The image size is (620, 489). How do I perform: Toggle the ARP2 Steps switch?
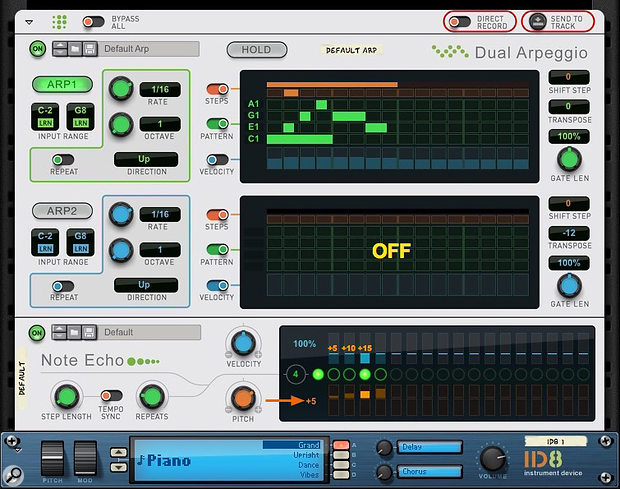click(x=217, y=215)
